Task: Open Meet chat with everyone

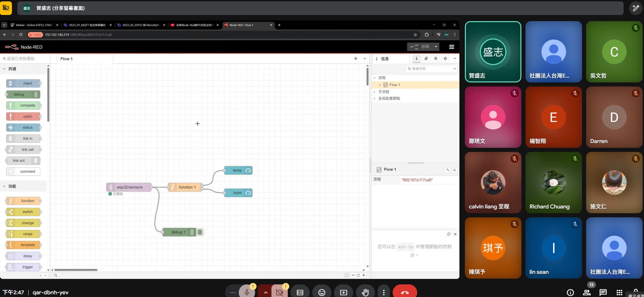Action: (x=603, y=292)
